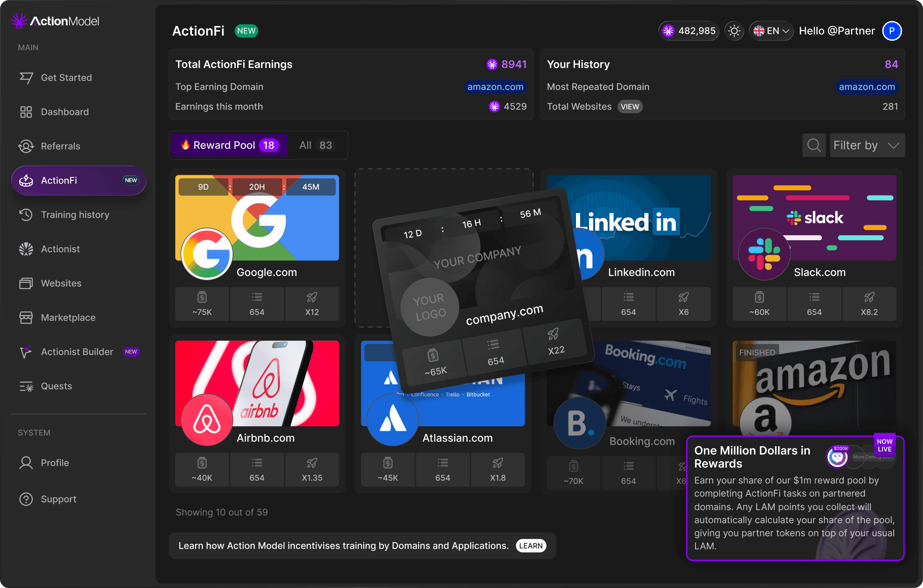
Task: Click Atlassian.com X1.8 rocket icon
Action: pyautogui.click(x=498, y=463)
